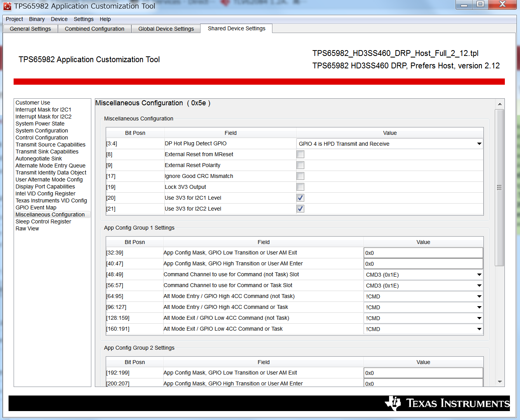Click scrollbar down arrow in config panel
The height and width of the screenshot is (420, 520).
click(500, 382)
